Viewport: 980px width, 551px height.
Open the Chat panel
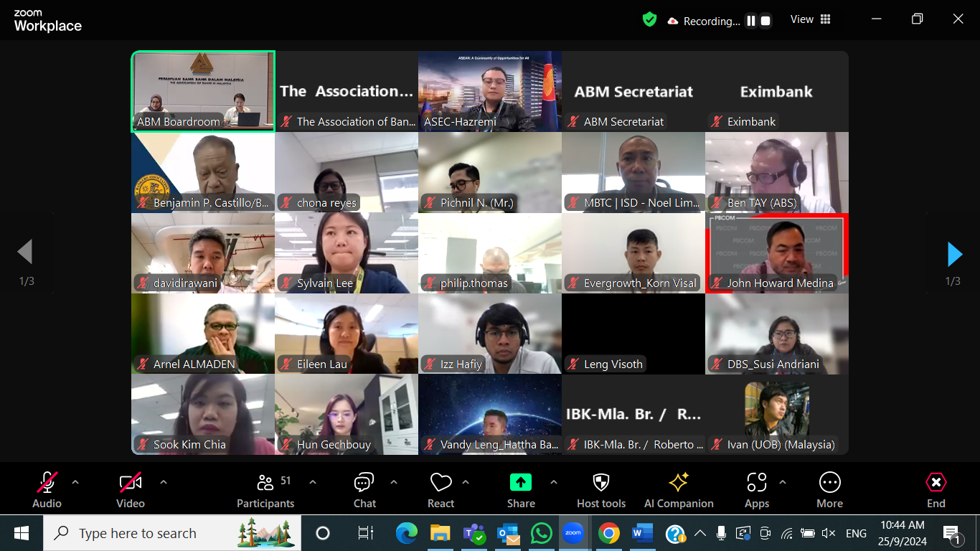coord(364,489)
